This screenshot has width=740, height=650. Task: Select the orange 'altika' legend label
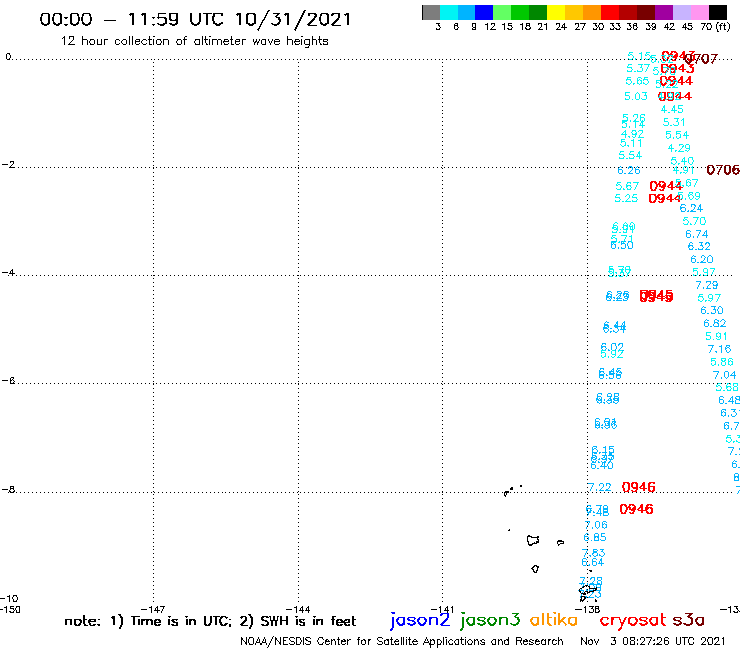coord(554,620)
